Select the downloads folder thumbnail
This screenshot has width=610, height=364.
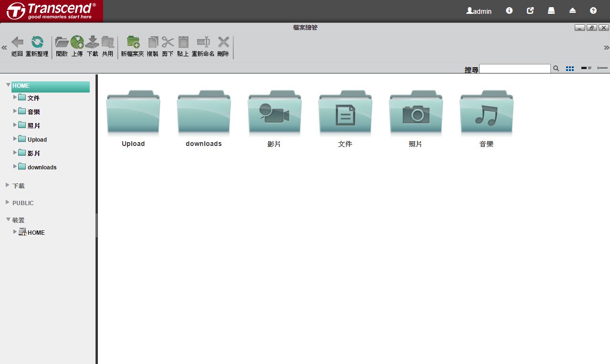204,112
